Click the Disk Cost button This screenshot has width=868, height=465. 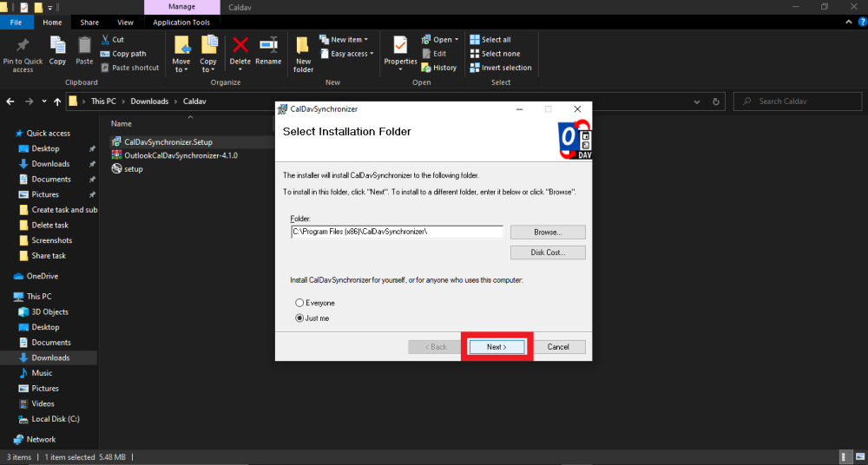(548, 252)
